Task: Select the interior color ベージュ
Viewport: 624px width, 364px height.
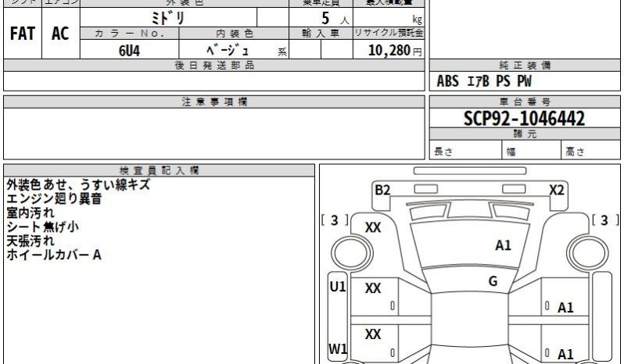Action: (x=228, y=50)
